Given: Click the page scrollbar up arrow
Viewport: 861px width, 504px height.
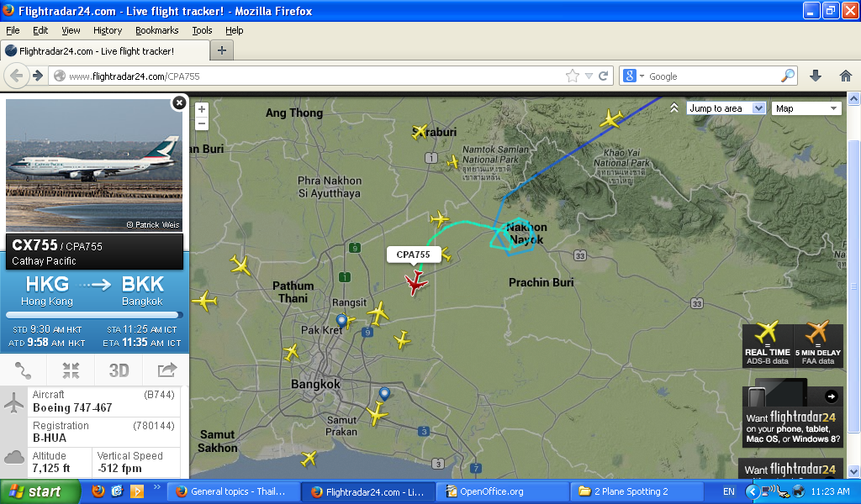Looking at the screenshot, I should click(854, 99).
